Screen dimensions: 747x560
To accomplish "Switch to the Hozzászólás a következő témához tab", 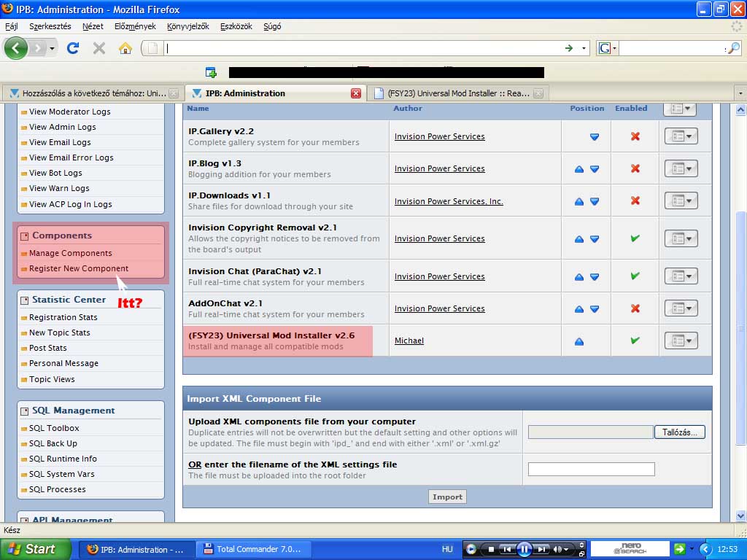I will click(94, 93).
